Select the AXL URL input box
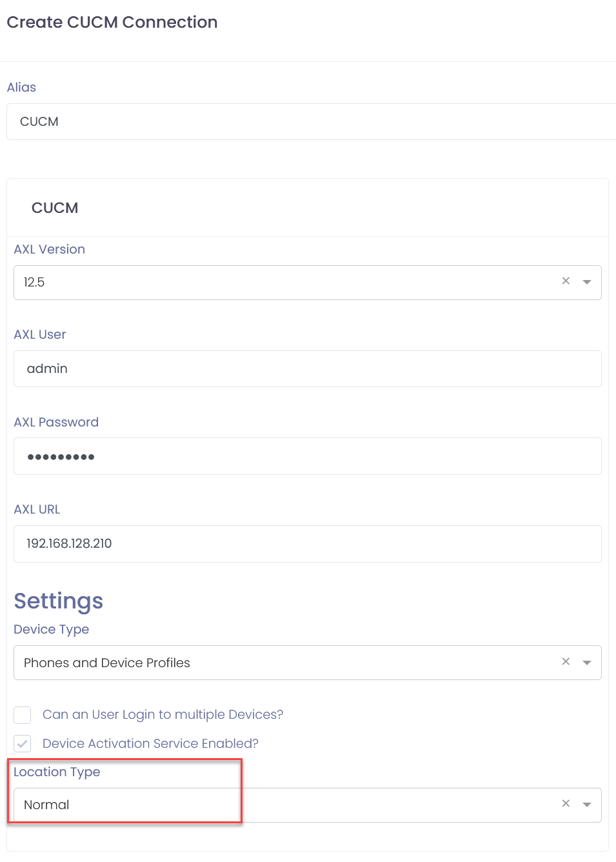This screenshot has height=862, width=616. click(x=307, y=544)
